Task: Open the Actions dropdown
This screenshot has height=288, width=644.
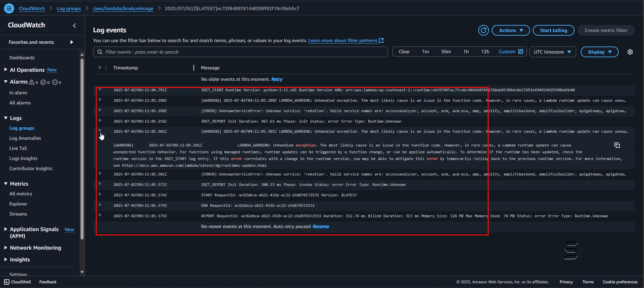Action: tap(511, 30)
